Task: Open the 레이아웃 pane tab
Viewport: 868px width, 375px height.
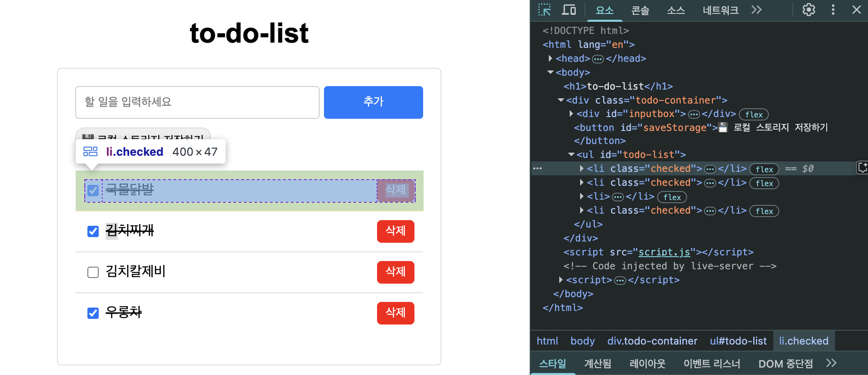Action: click(x=648, y=363)
